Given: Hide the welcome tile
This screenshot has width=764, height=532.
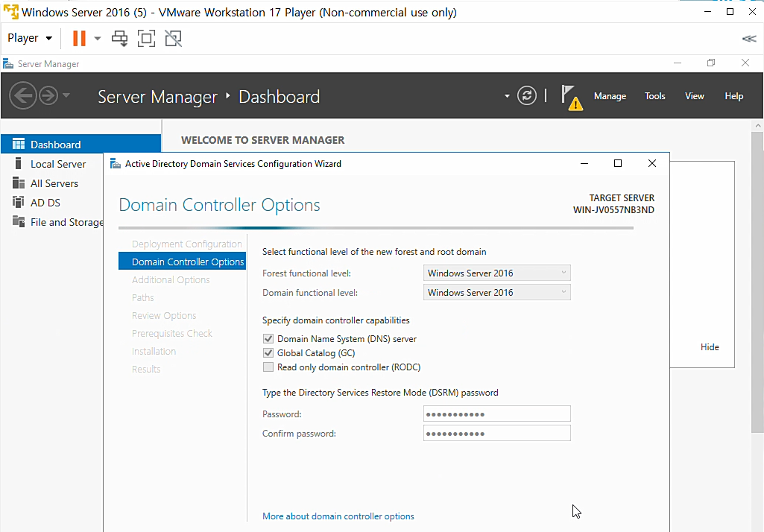Looking at the screenshot, I should coord(710,347).
